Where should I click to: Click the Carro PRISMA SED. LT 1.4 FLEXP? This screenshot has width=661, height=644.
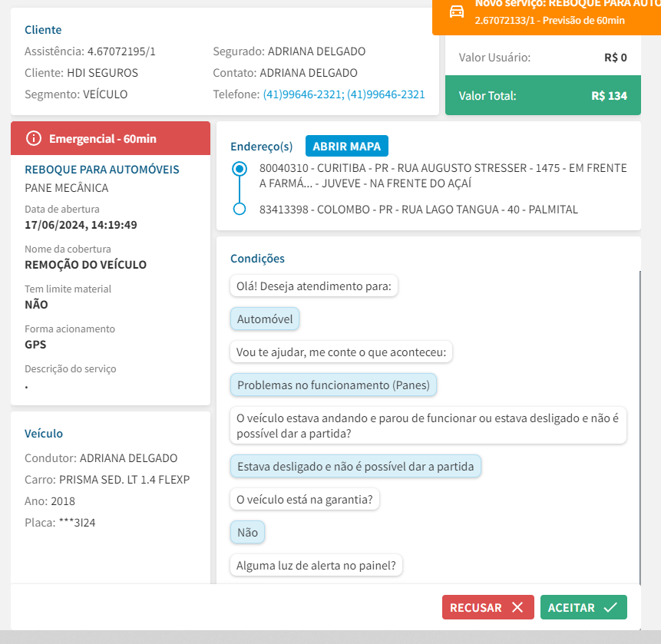[107, 480]
